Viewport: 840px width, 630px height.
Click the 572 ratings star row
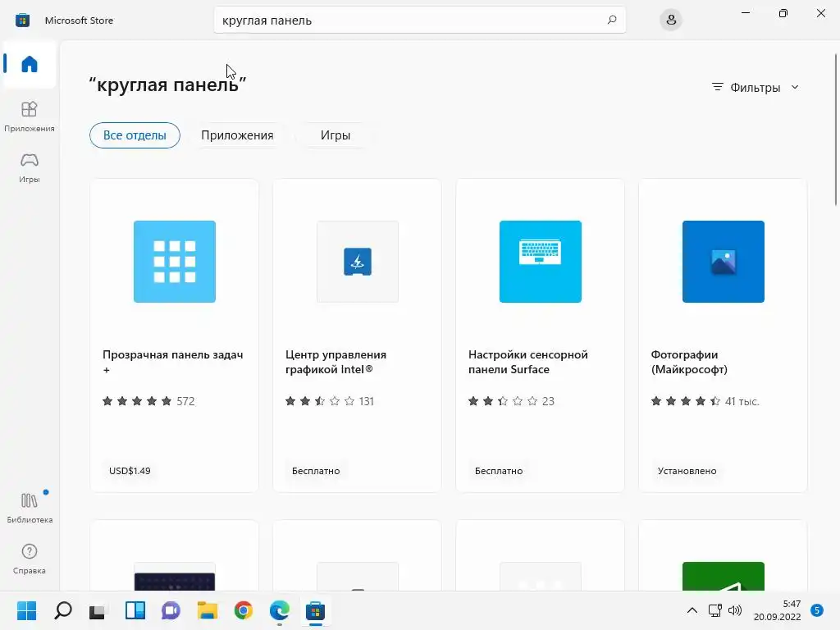(x=148, y=401)
